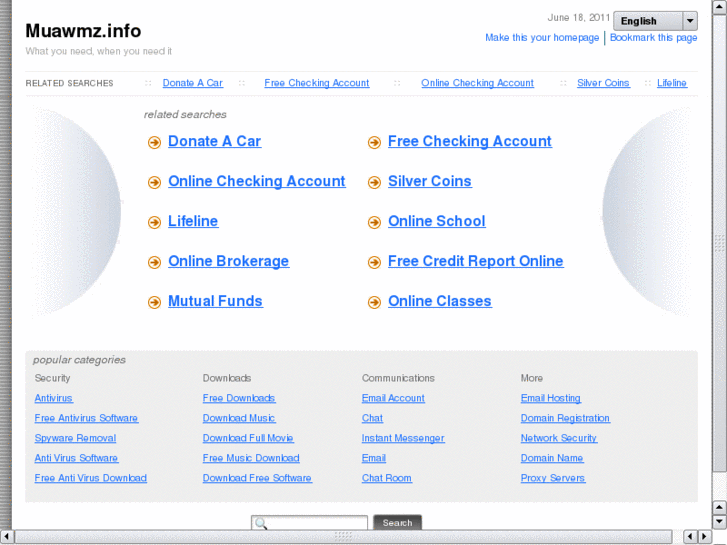Open the Online Brokerage link
The height and width of the screenshot is (545, 727).
click(228, 261)
